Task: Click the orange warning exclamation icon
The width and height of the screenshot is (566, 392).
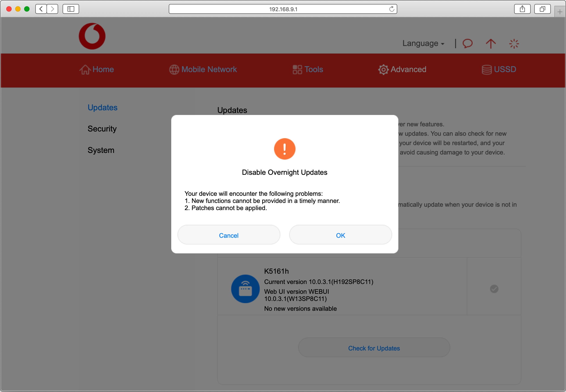Action: [x=285, y=149]
